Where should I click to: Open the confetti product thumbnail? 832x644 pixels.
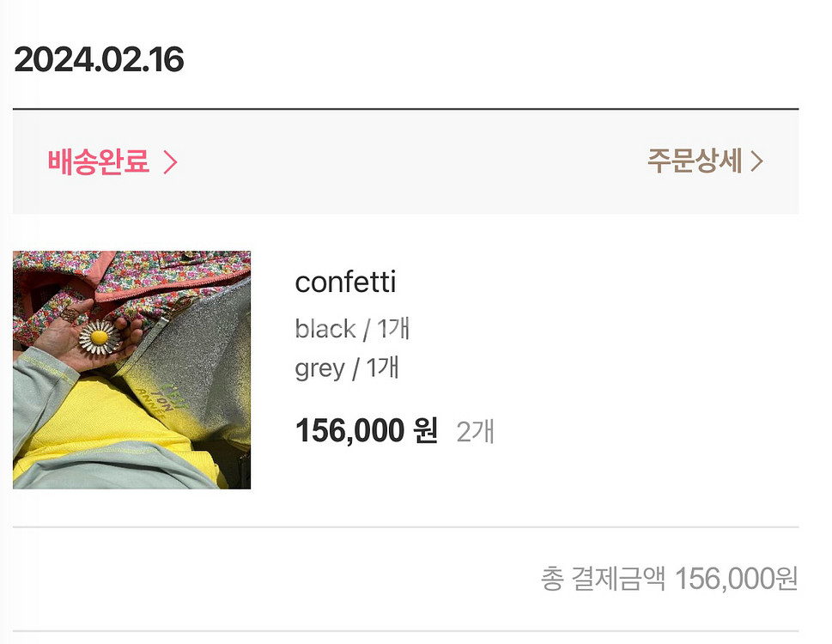click(131, 370)
